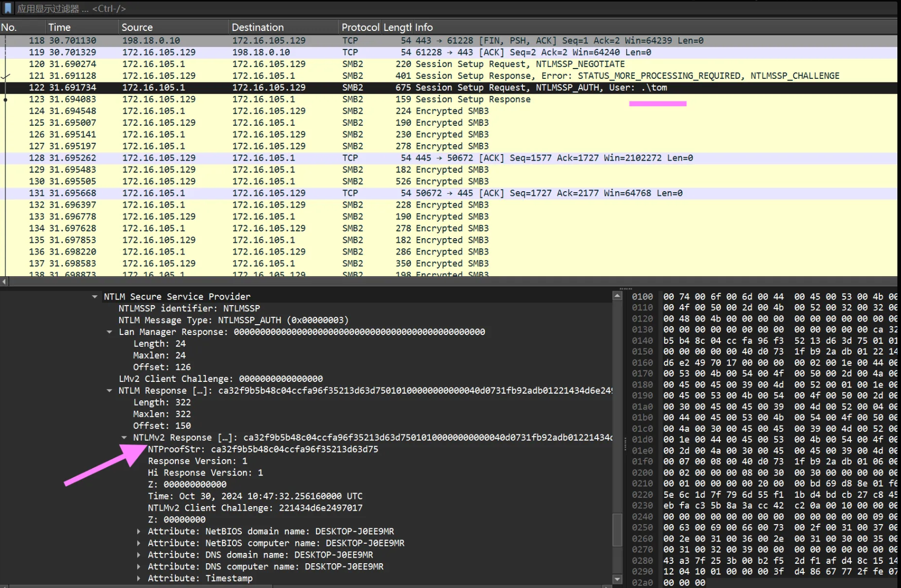Sort by the Time column header
Image resolution: width=901 pixels, height=588 pixels.
pyautogui.click(x=81, y=27)
